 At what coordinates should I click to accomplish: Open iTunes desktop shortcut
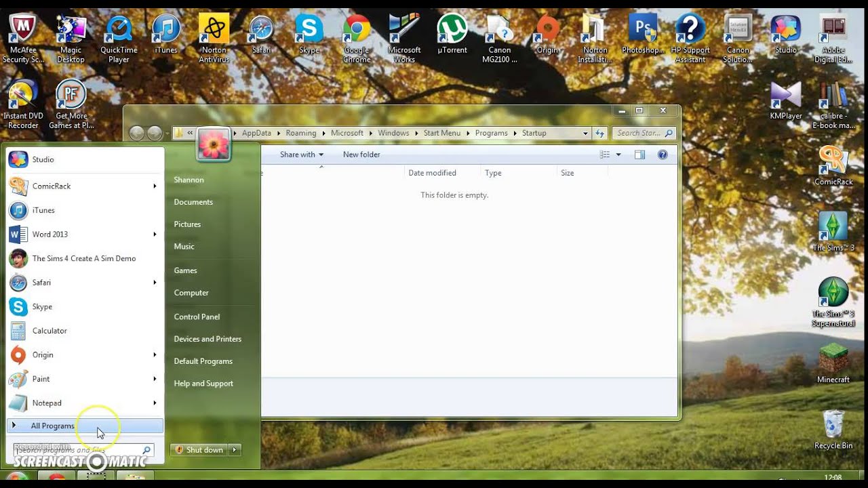pyautogui.click(x=166, y=35)
